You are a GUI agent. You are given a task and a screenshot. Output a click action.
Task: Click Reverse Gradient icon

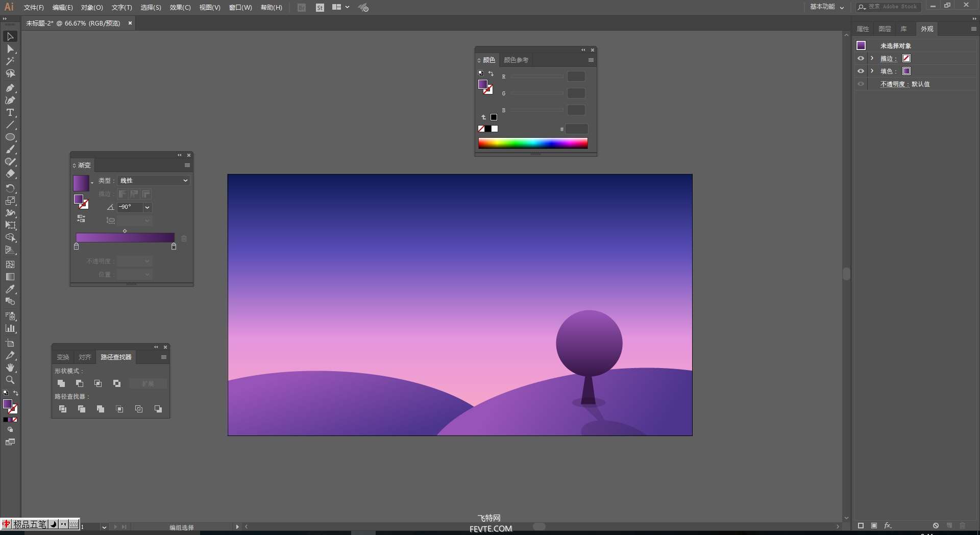pos(81,218)
